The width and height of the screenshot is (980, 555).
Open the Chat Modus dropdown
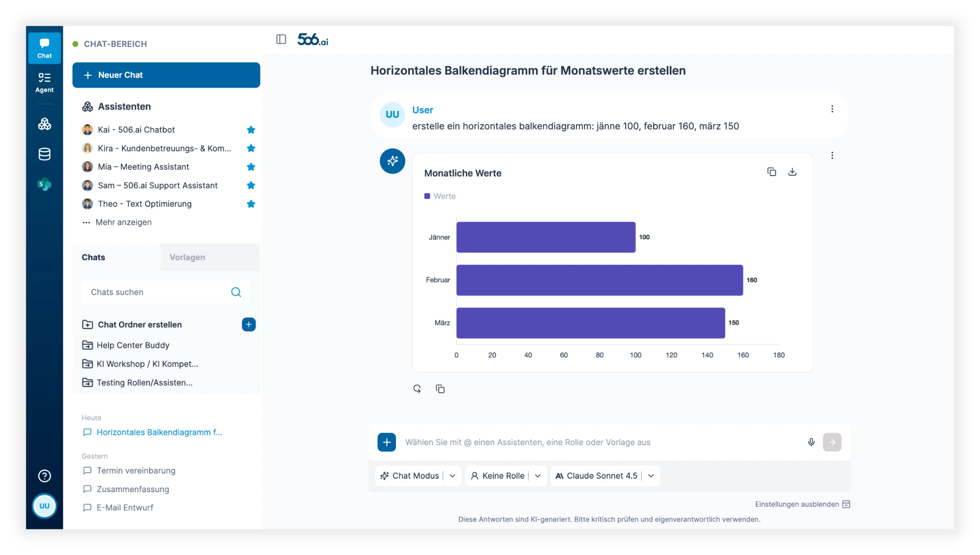419,476
